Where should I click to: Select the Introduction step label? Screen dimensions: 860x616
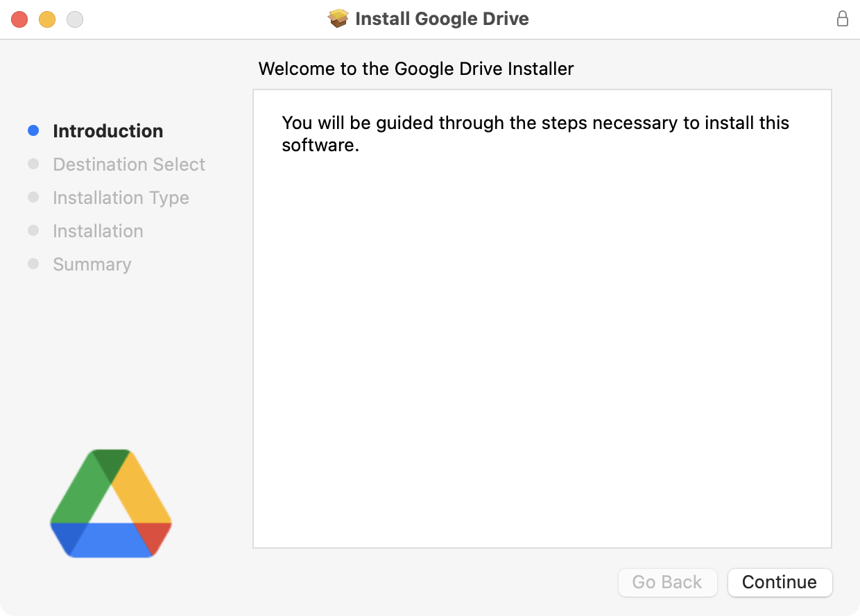point(108,131)
